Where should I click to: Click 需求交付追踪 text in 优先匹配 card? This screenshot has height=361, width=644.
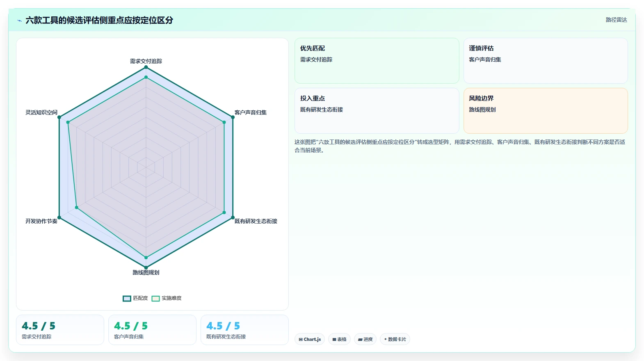pos(316,59)
